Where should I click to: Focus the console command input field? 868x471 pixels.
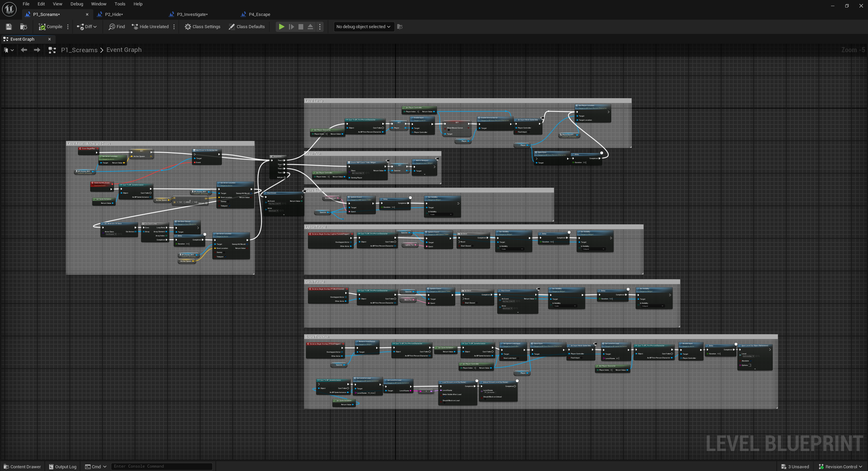pyautogui.click(x=161, y=466)
